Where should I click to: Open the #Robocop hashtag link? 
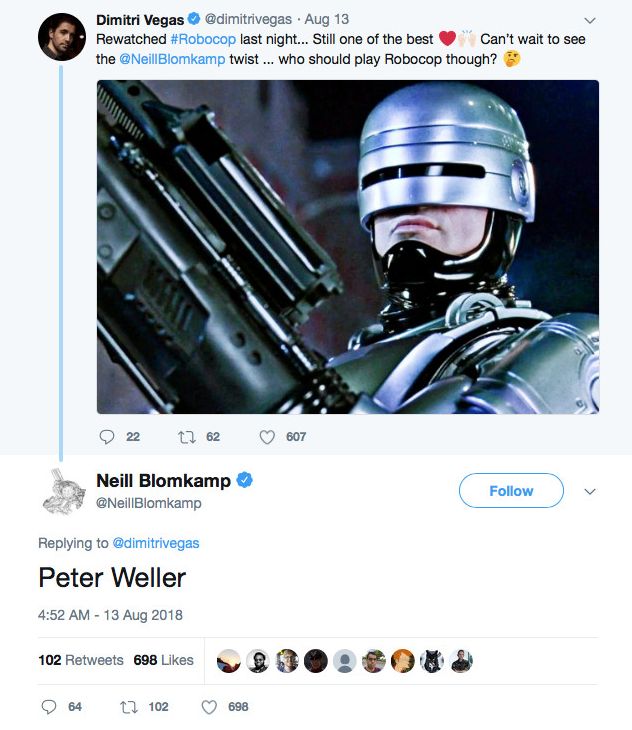click(x=203, y=39)
